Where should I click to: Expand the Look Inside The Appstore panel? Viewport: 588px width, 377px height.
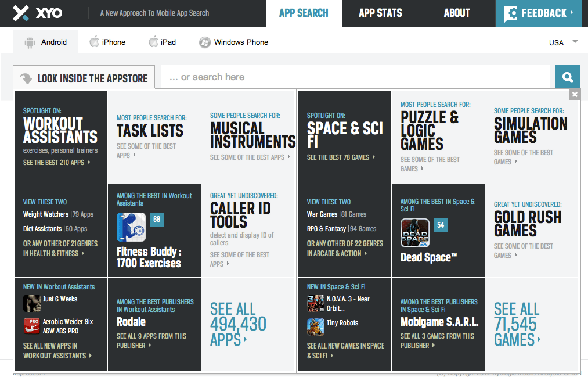point(84,78)
